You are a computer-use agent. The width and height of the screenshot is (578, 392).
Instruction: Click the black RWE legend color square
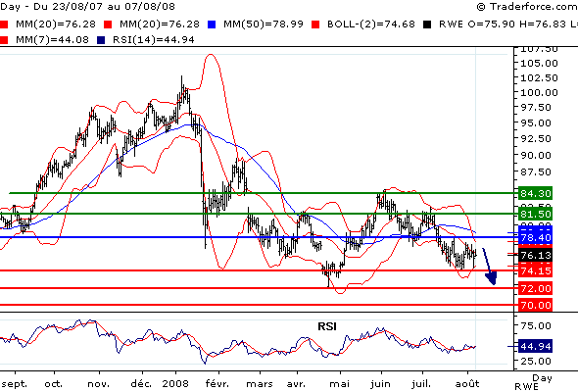tap(427, 24)
